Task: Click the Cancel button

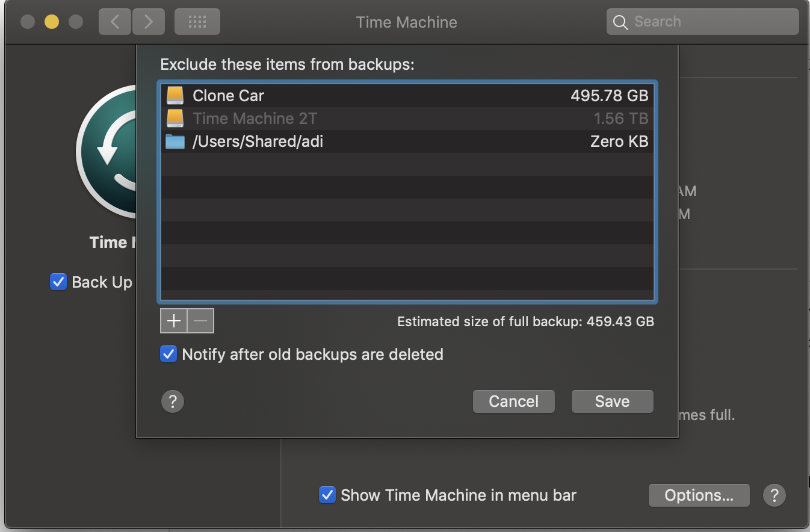Action: 514,401
